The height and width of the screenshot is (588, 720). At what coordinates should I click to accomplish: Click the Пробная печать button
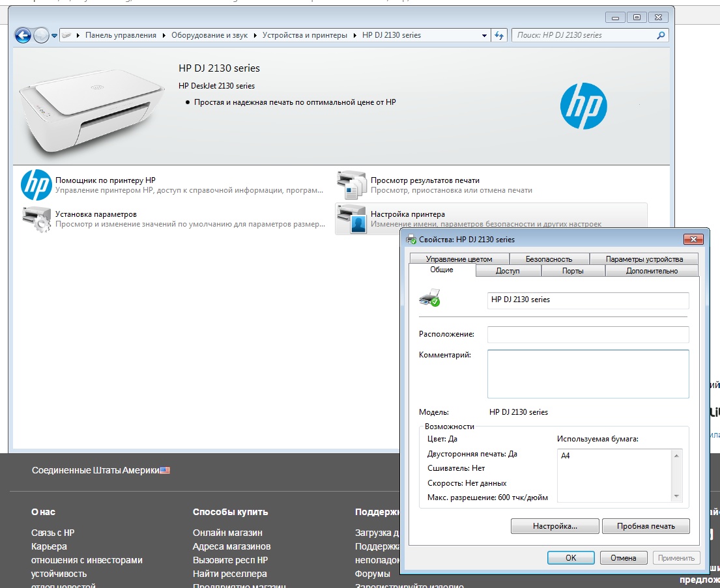tap(646, 526)
